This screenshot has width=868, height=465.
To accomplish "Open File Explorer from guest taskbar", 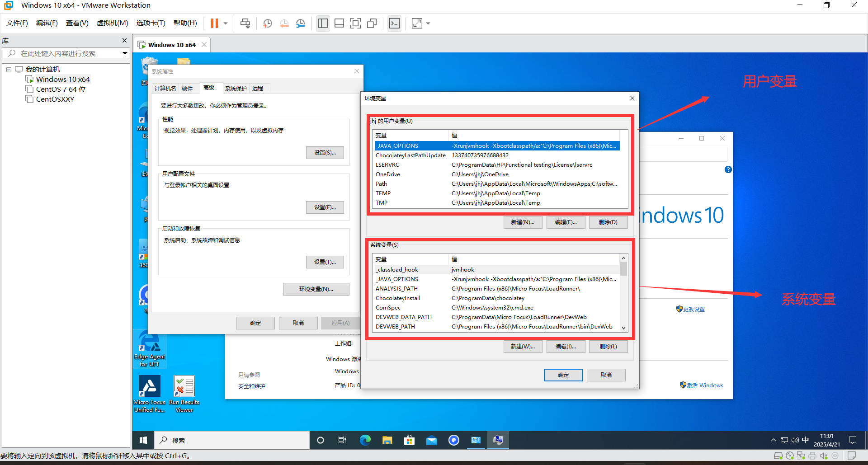I will click(387, 440).
